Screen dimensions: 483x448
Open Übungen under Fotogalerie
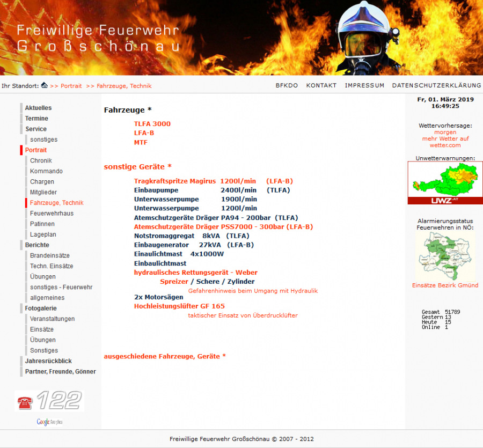[43, 340]
